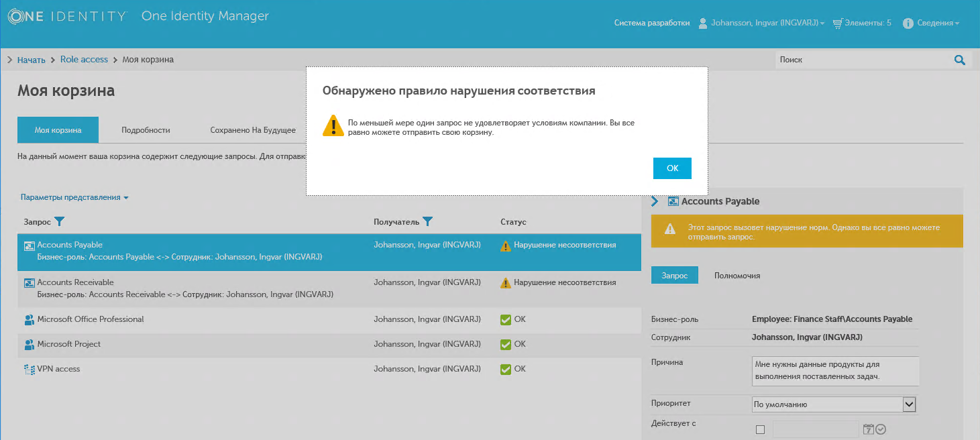Go to Начать in the breadcrumb
The image size is (980, 440).
tap(31, 60)
